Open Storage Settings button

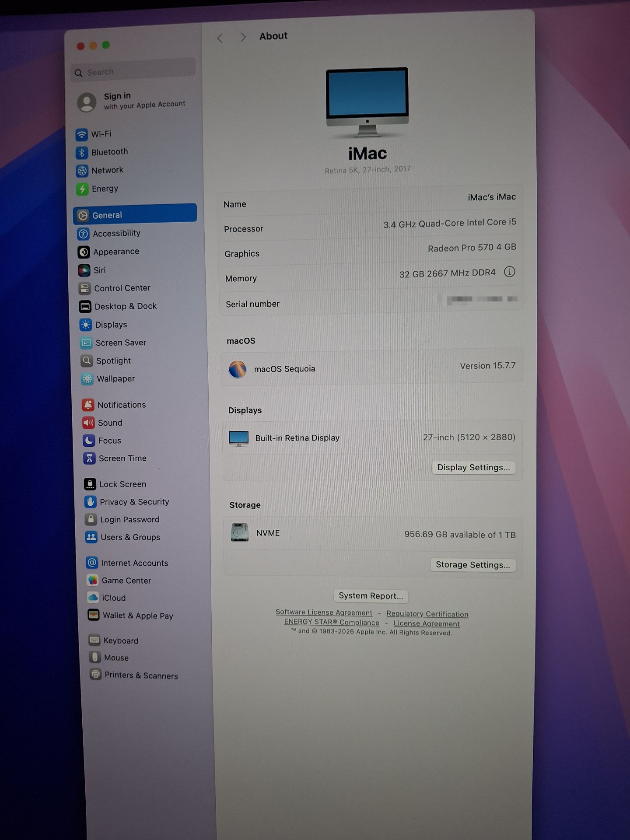coord(473,565)
